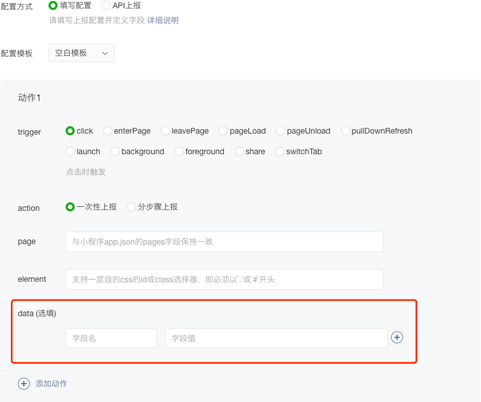Focus the element selector input field
Screen dimensions: 481x402
(224, 279)
